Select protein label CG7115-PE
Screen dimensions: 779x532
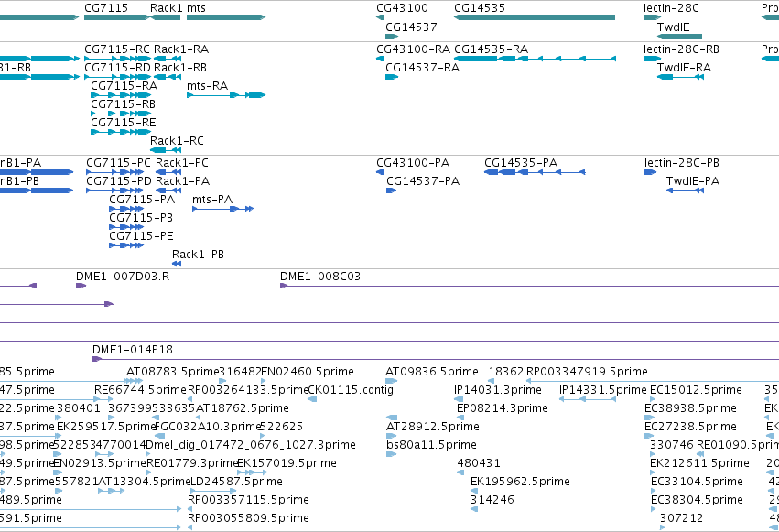click(x=141, y=236)
